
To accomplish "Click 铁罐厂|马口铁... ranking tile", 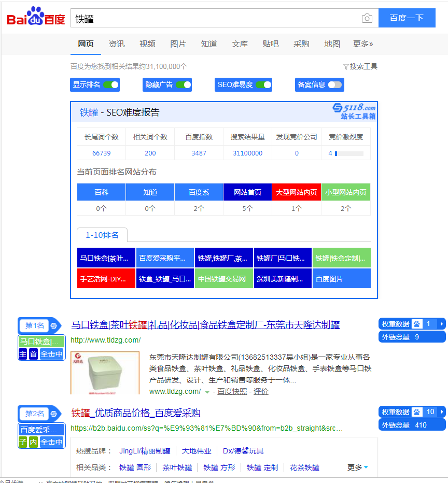I will [x=283, y=258].
